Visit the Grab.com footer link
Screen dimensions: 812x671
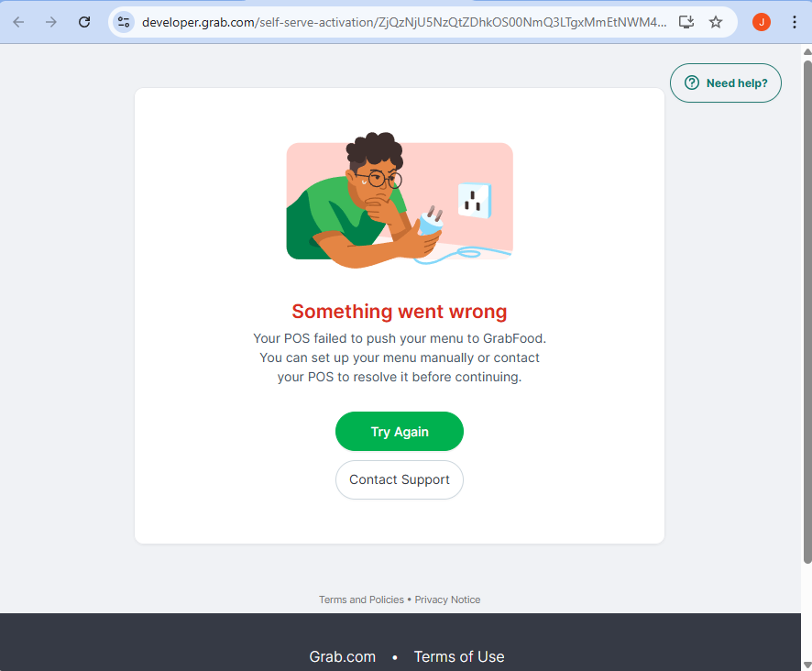[x=343, y=656]
